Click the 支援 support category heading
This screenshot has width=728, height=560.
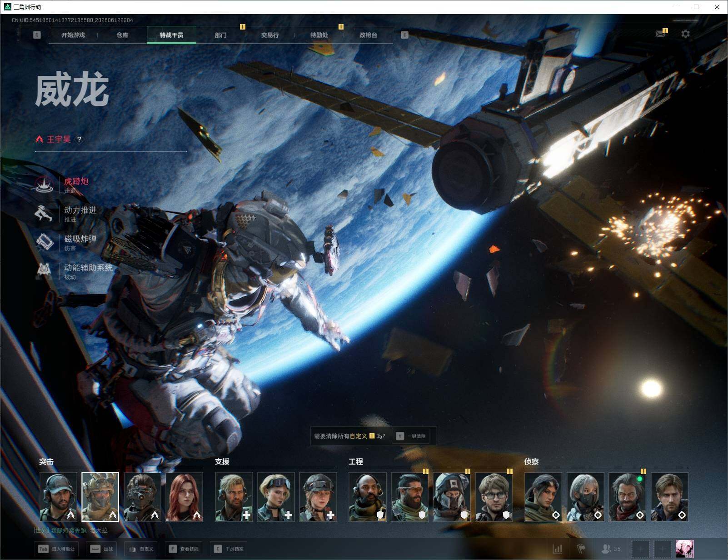222,462
